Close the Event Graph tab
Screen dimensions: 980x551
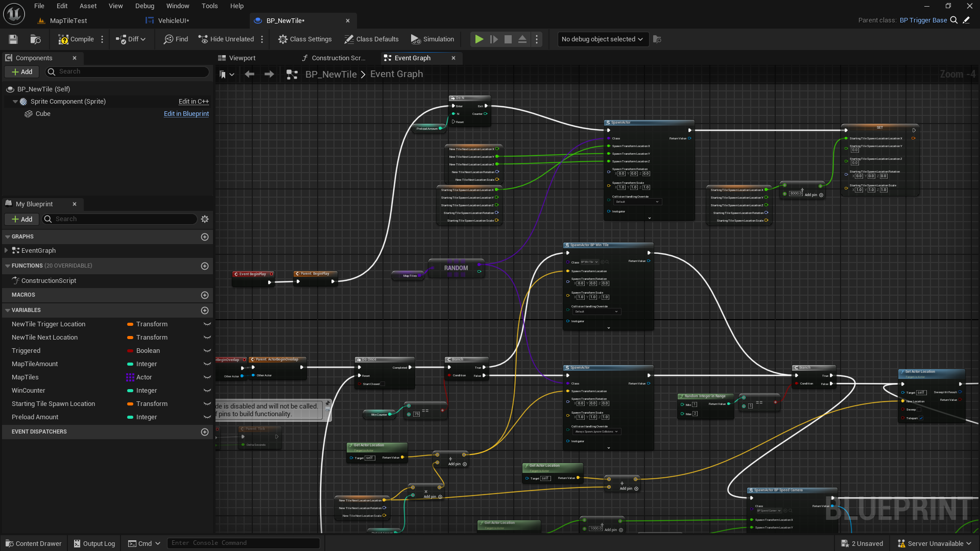click(x=453, y=58)
